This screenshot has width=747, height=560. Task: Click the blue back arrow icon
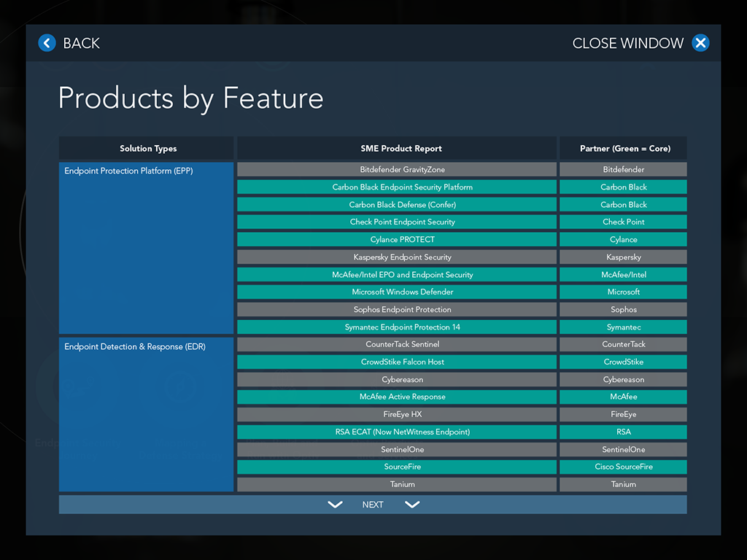[x=47, y=43]
